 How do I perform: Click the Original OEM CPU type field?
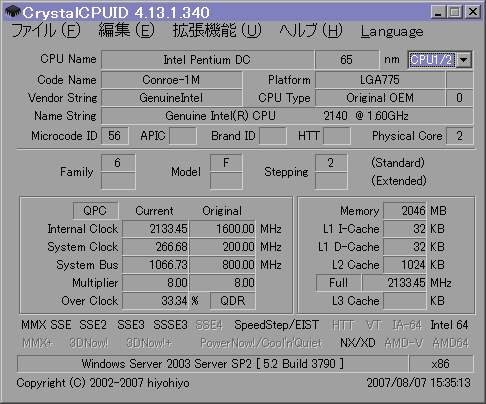coord(380,98)
